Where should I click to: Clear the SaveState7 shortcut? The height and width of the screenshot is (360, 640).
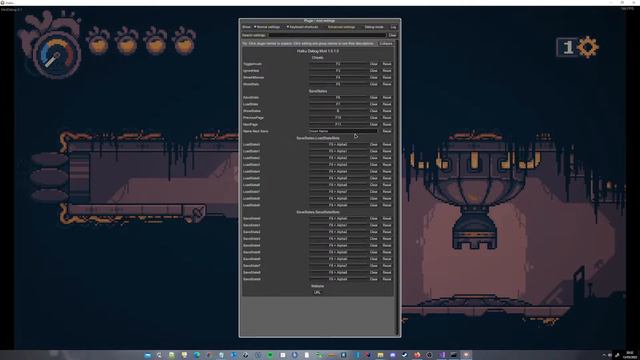coord(373,266)
